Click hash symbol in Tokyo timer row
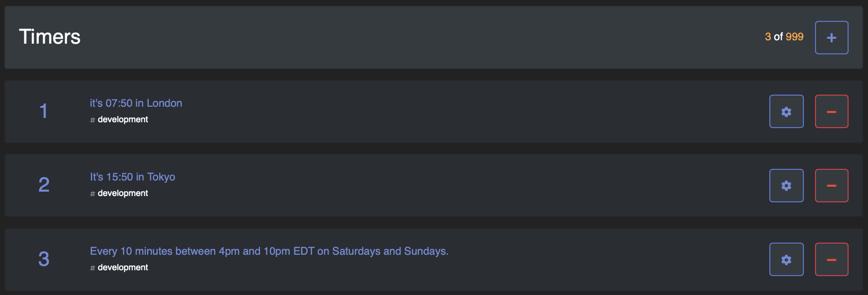Screen dimensions: 868x295 pos(92,194)
